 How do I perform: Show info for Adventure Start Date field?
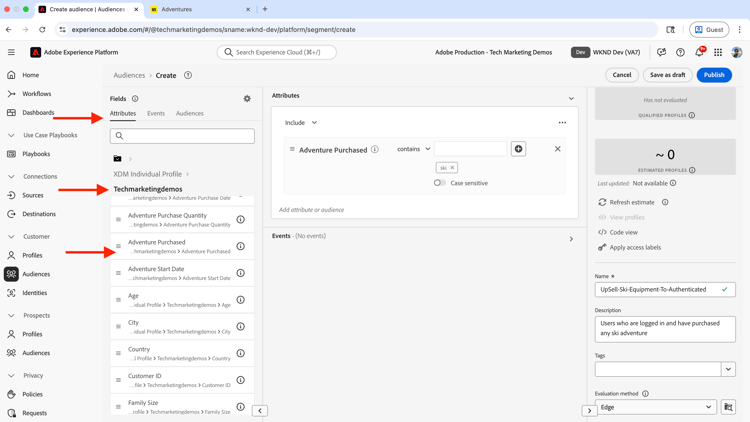(241, 273)
